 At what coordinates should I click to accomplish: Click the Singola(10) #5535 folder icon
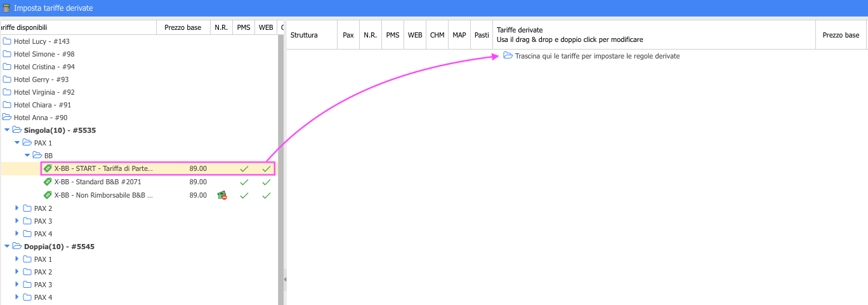17,130
